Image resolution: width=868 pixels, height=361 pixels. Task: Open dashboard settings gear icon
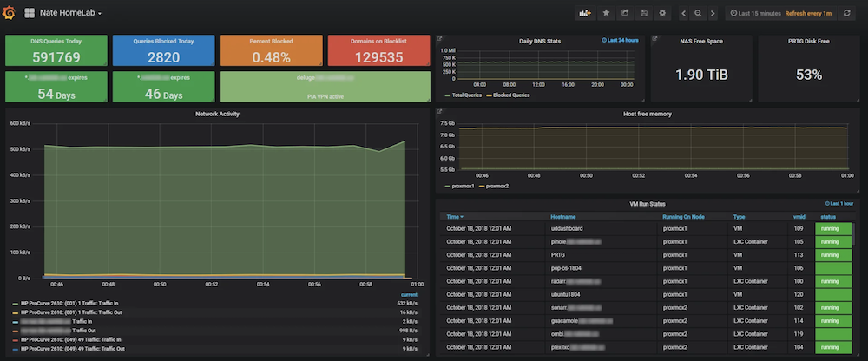click(x=663, y=13)
